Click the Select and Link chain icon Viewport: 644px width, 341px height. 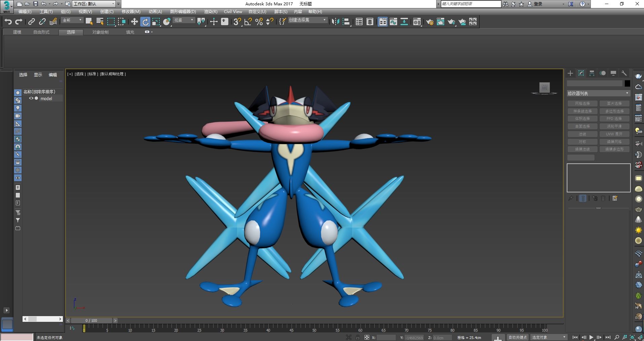point(32,22)
